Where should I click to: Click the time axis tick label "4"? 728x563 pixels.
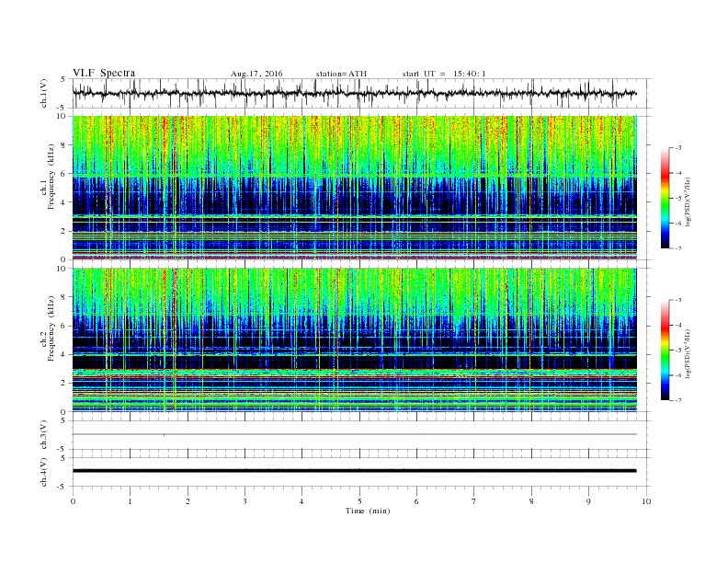point(301,501)
